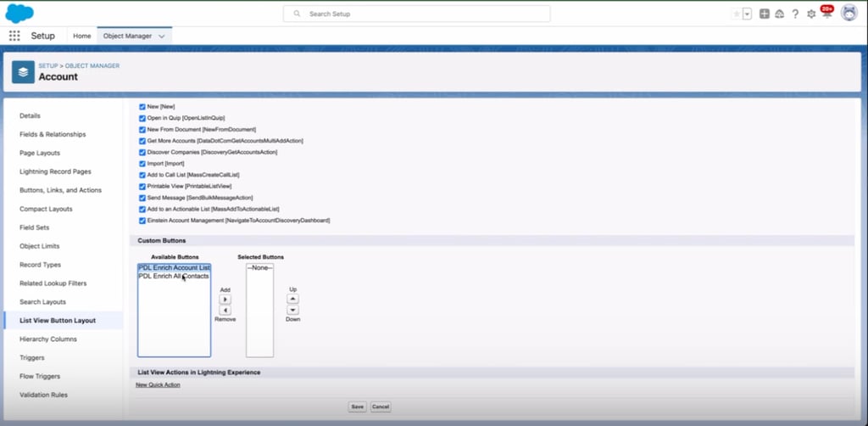
Task: Uncheck the New [New] checkbox
Action: (142, 106)
